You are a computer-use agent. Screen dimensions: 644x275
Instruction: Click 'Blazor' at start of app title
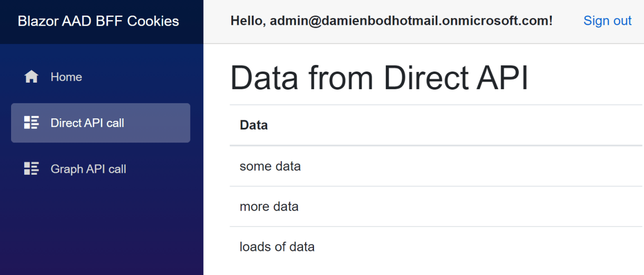point(35,21)
